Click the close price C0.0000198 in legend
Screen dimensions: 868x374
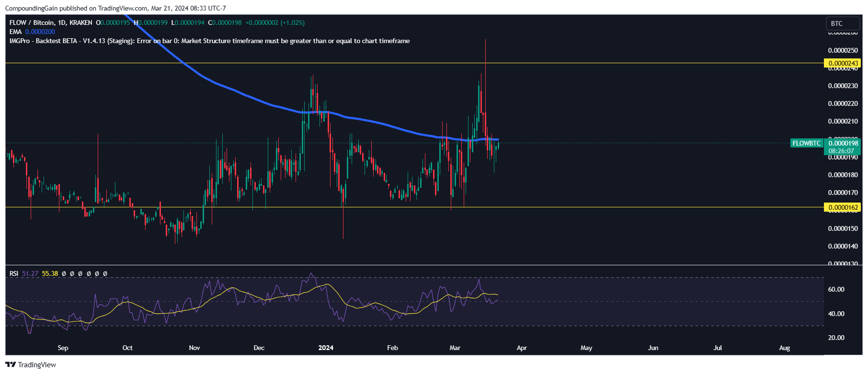click(x=225, y=23)
